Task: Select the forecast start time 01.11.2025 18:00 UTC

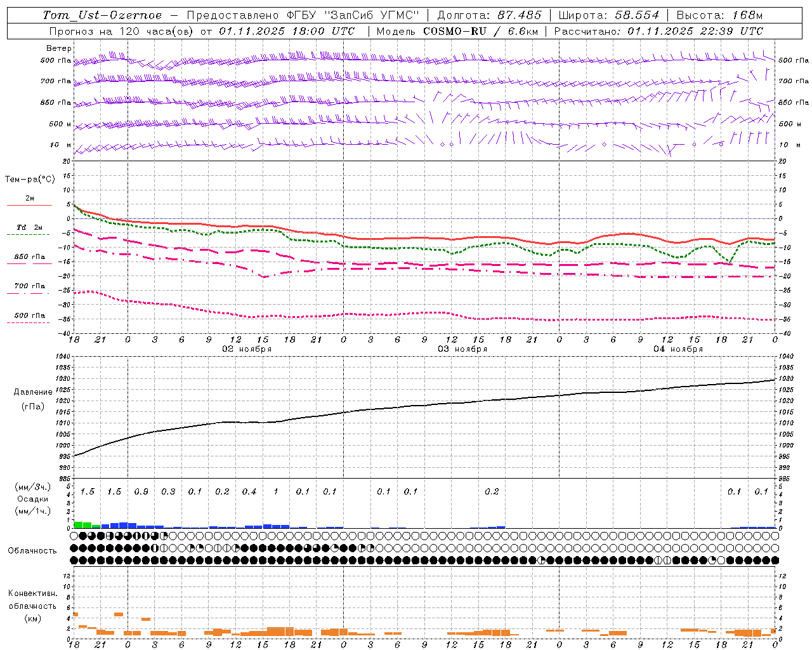Action: coord(287,31)
